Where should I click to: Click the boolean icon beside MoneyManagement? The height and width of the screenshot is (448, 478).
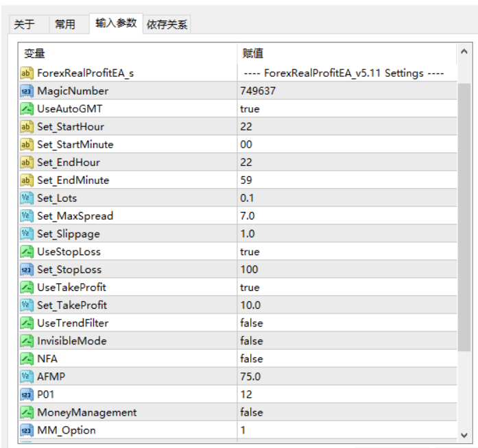tap(27, 412)
